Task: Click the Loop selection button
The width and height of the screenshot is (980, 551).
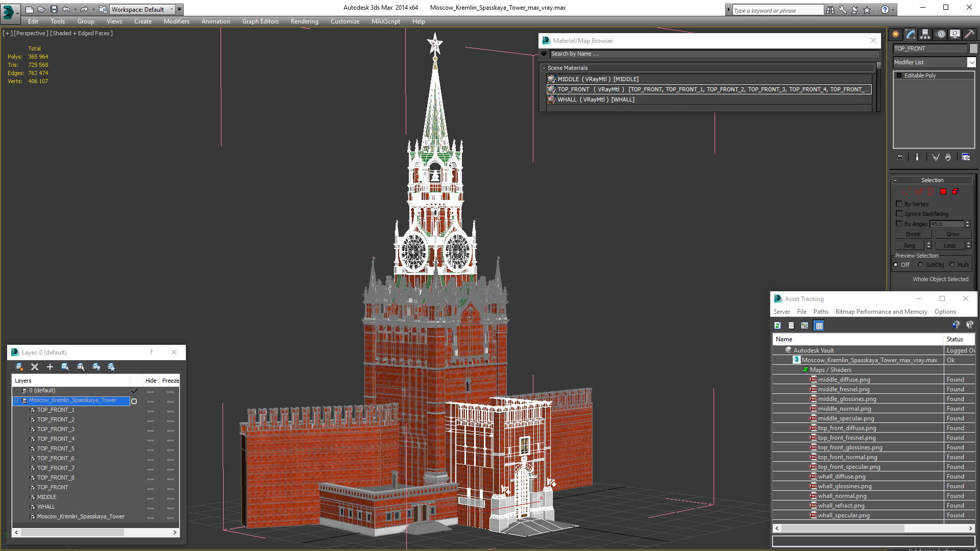Action: [950, 245]
